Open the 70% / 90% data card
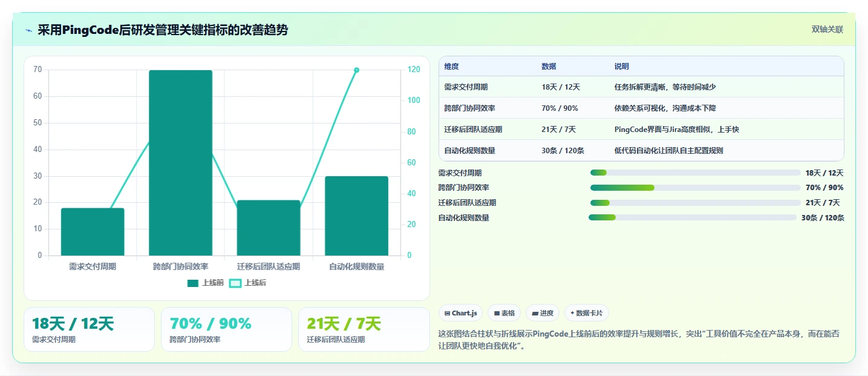868x376 pixels. (x=226, y=329)
